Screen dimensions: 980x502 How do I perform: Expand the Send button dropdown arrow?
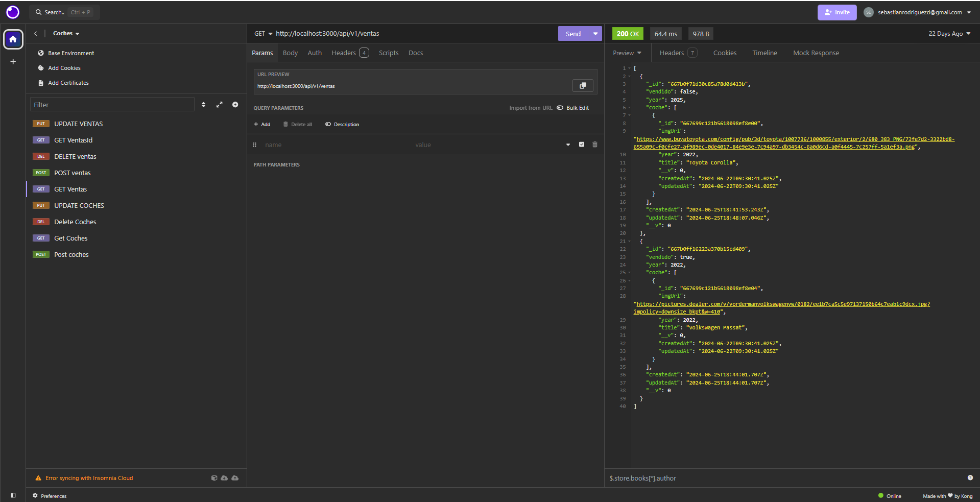pyautogui.click(x=595, y=34)
